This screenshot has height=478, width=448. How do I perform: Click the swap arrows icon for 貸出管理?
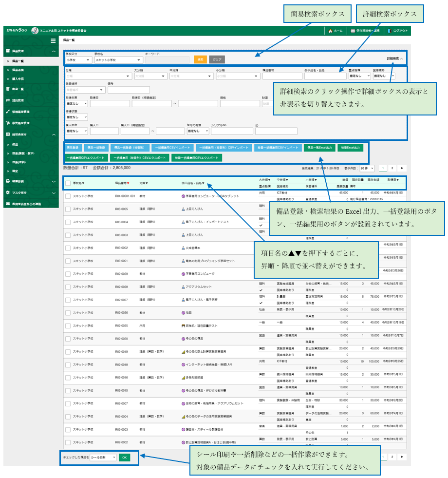pos(8,100)
